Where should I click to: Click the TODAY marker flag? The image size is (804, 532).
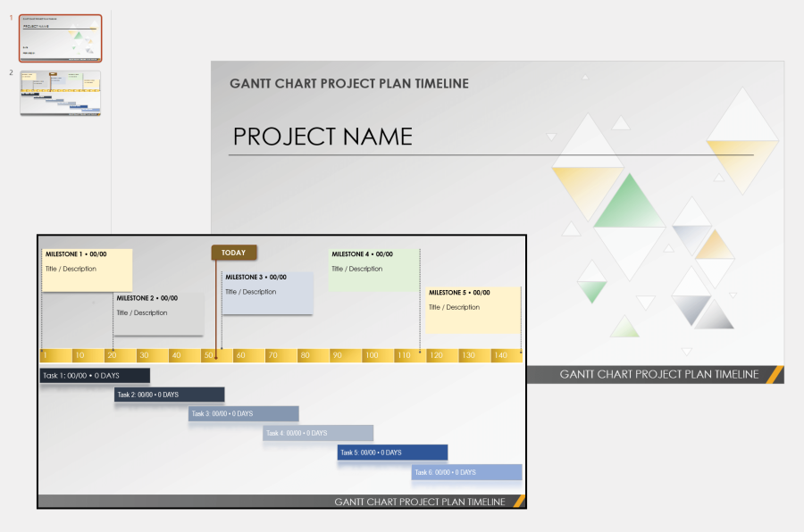click(233, 253)
